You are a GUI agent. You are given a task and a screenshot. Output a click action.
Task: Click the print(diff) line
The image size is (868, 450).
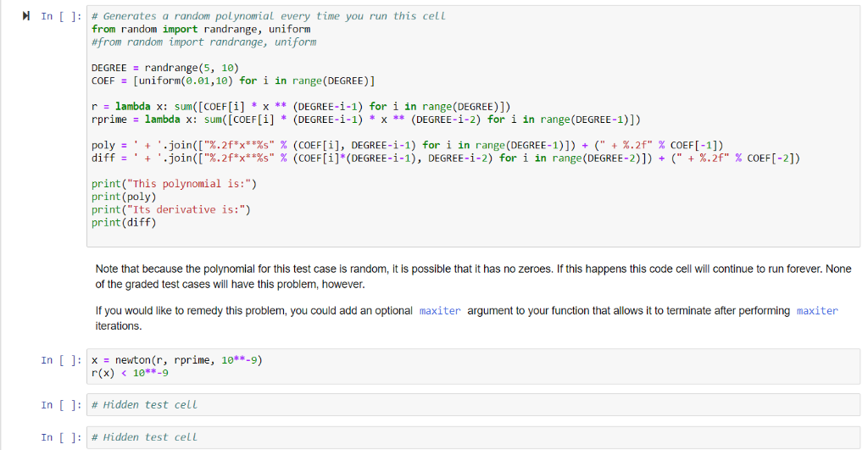[x=124, y=223]
